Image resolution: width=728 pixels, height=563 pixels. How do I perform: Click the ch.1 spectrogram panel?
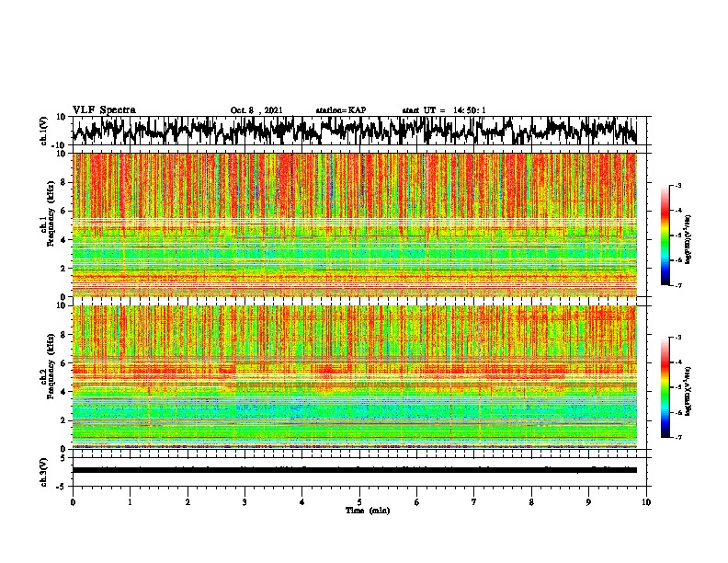(x=355, y=224)
